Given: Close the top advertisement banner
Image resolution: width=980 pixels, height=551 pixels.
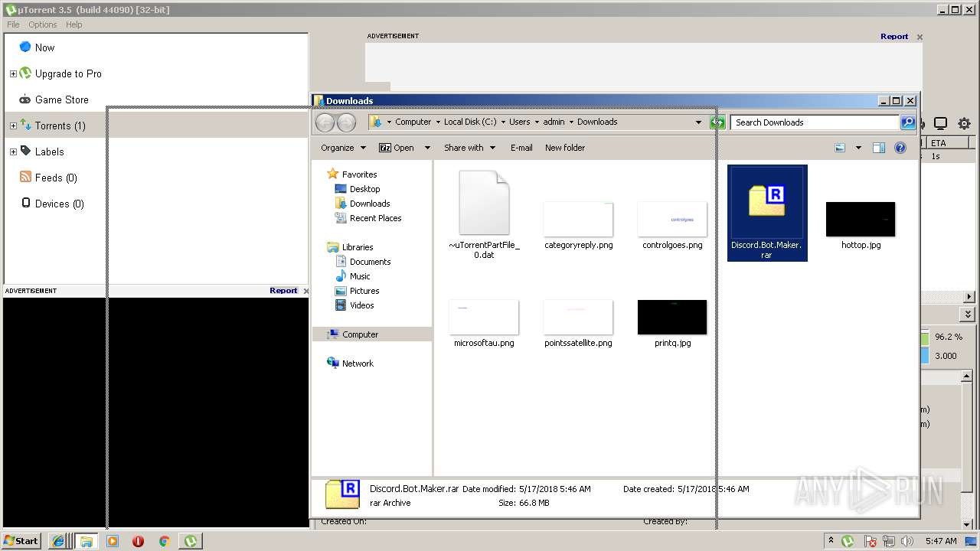Looking at the screenshot, I should click(x=920, y=37).
